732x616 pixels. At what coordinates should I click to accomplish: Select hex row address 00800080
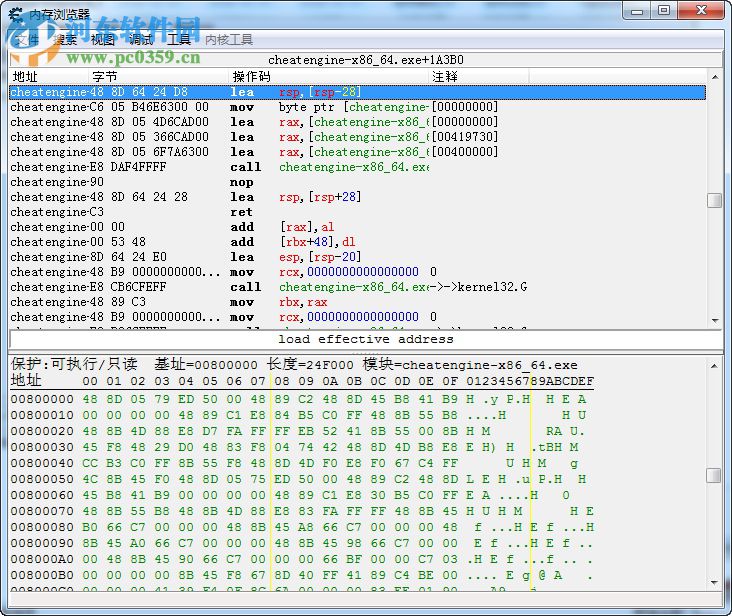(42, 527)
